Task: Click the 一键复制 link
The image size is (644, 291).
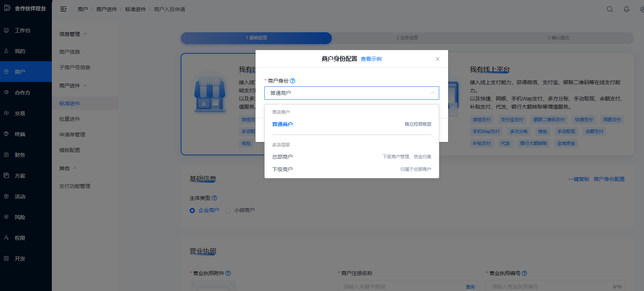Action: coord(578,179)
